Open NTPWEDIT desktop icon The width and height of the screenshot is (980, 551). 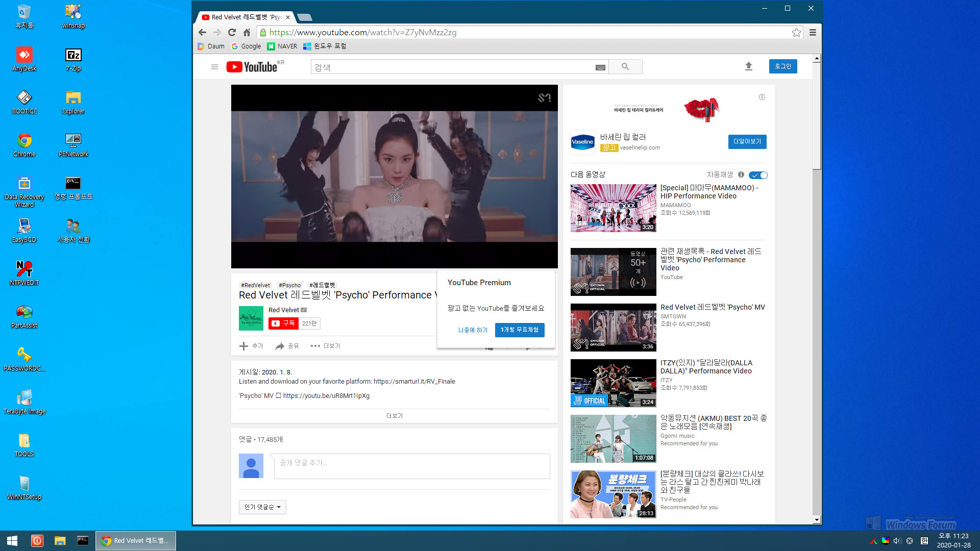24,273
